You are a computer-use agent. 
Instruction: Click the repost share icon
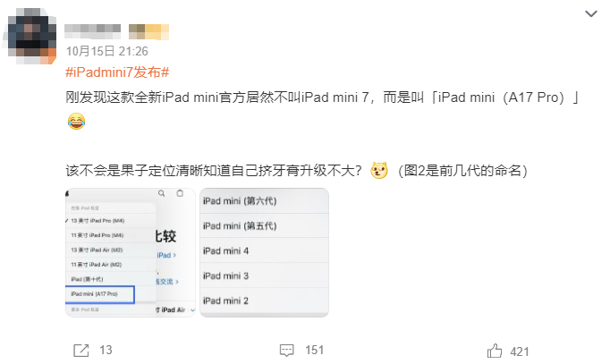80,350
